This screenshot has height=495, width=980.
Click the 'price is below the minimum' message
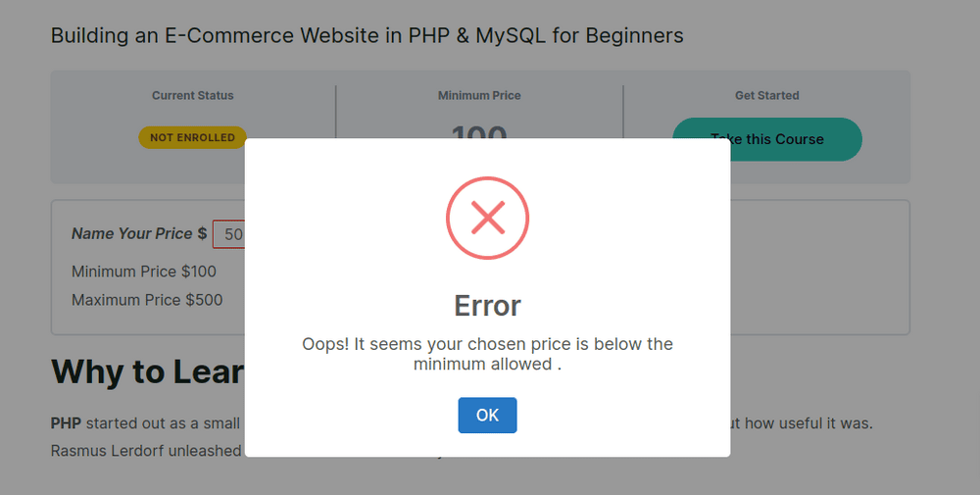click(x=487, y=354)
